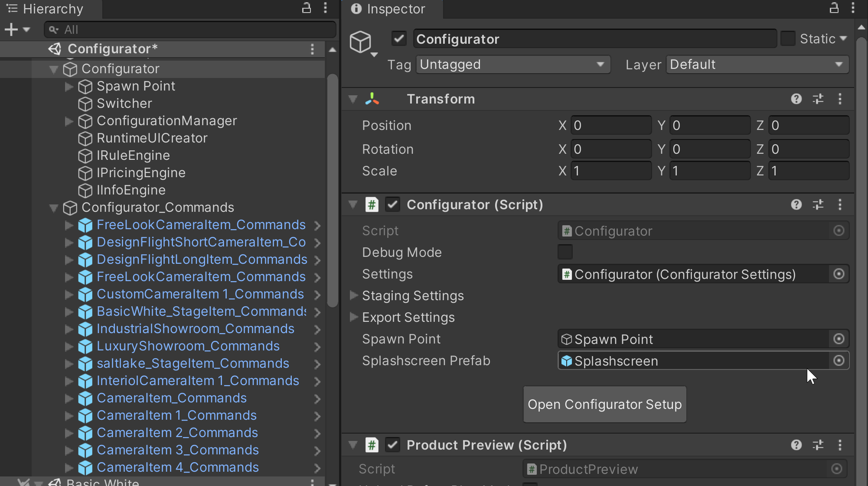Click the Hierarchy panel lock icon
Viewport: 868px width, 486px height.
point(306,8)
